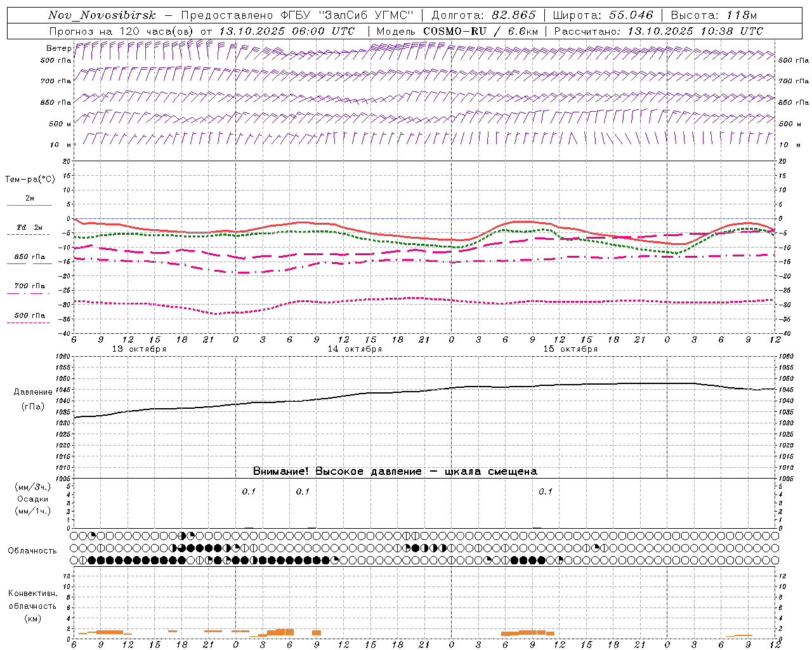Click the Высота: 118м header field
The width and height of the screenshot is (812, 650).
point(714,15)
